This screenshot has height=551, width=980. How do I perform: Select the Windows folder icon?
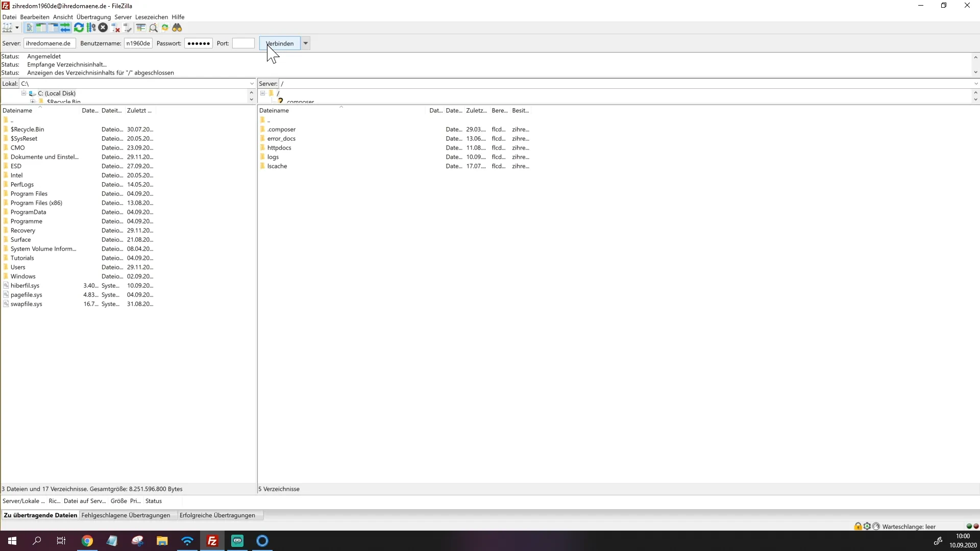6,277
